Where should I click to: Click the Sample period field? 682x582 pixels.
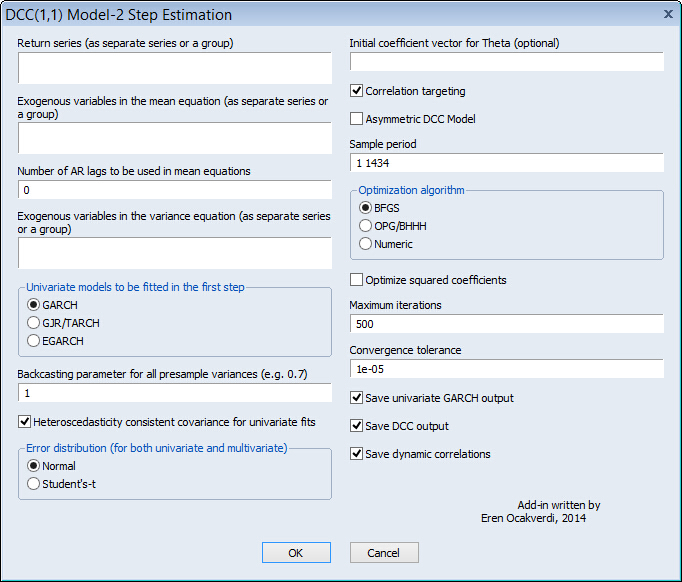click(x=506, y=163)
